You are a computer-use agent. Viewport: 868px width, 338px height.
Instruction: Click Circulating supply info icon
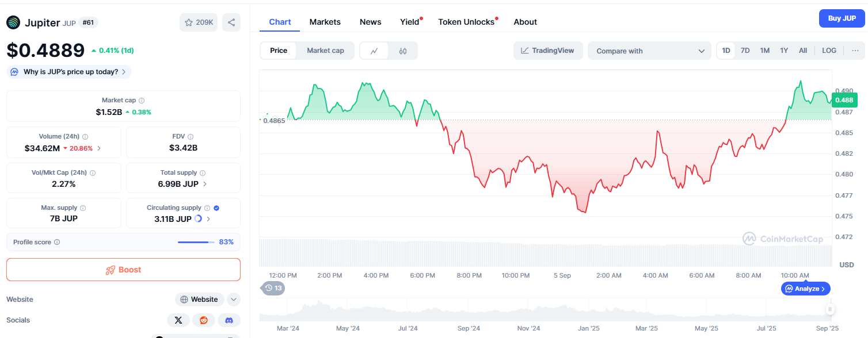point(207,208)
